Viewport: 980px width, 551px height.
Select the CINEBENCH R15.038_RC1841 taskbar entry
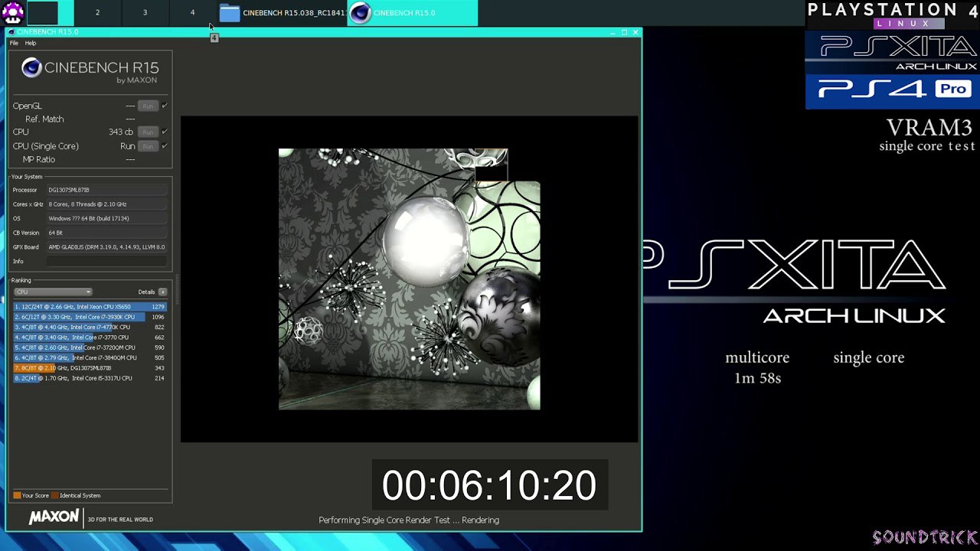(x=281, y=13)
